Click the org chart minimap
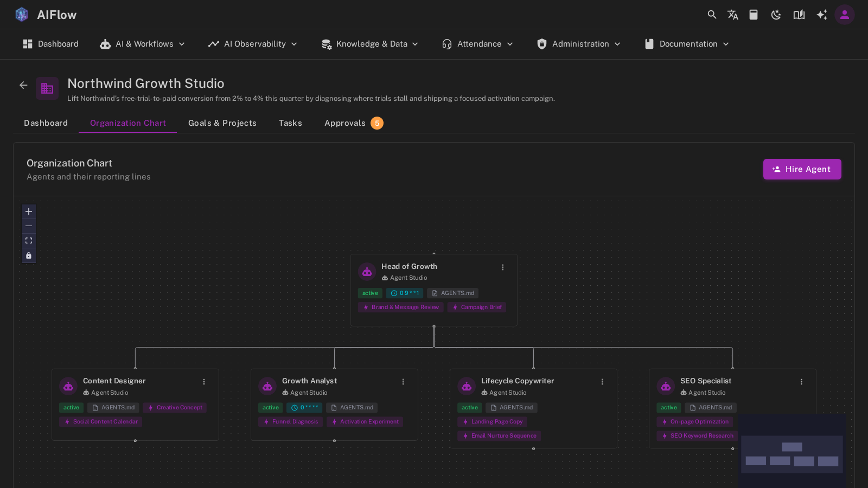The height and width of the screenshot is (488, 868). click(792, 451)
